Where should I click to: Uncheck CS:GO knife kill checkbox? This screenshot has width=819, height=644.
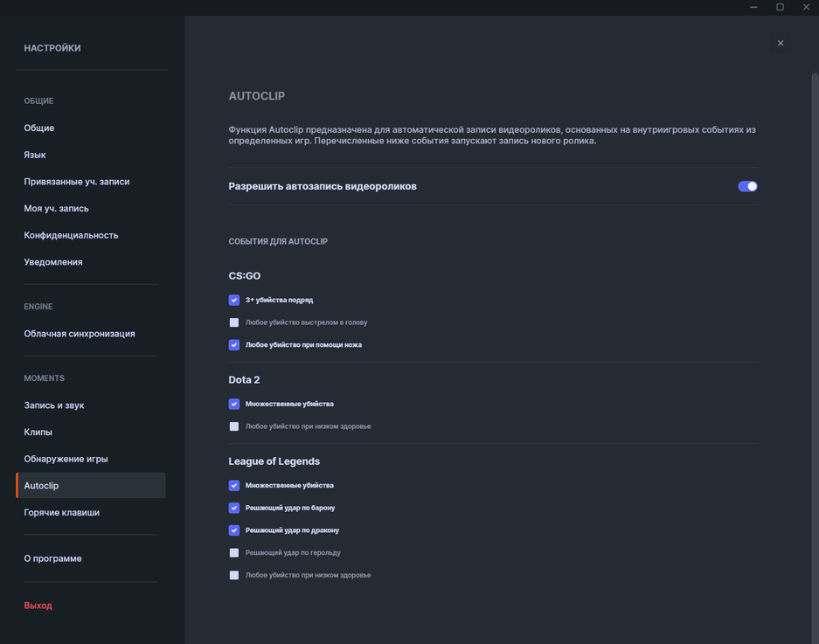[234, 345]
